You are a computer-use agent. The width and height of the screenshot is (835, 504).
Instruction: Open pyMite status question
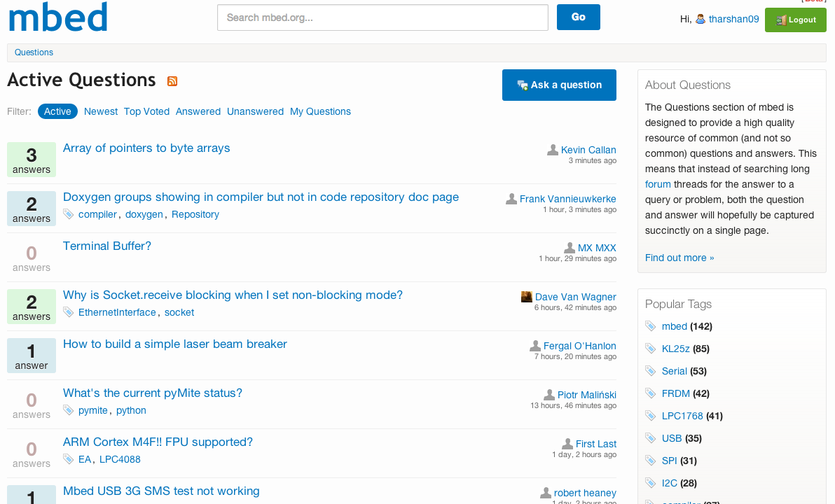[x=152, y=393]
